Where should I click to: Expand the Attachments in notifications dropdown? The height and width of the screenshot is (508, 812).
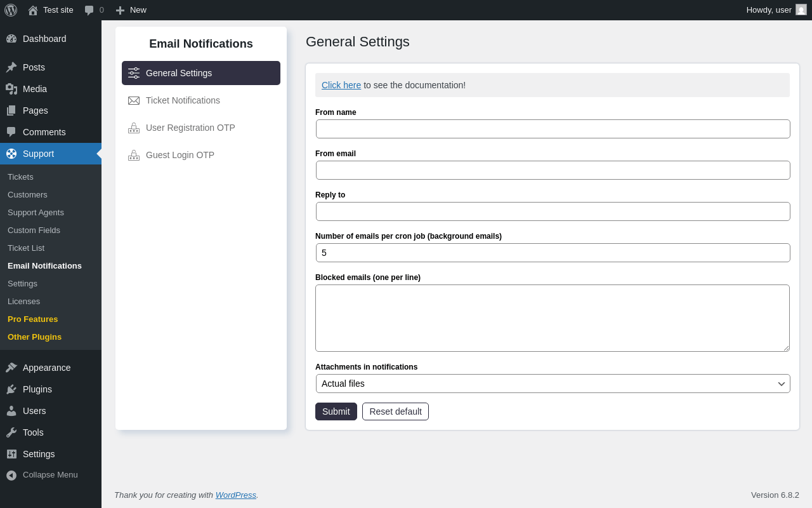click(553, 384)
